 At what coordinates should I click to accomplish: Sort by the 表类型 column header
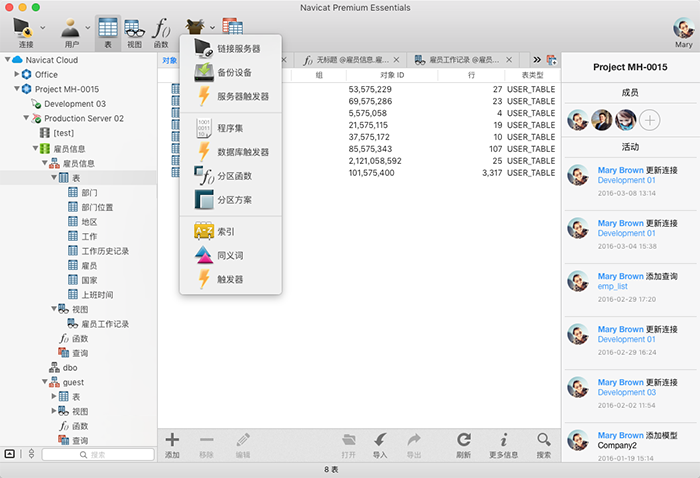pos(533,75)
